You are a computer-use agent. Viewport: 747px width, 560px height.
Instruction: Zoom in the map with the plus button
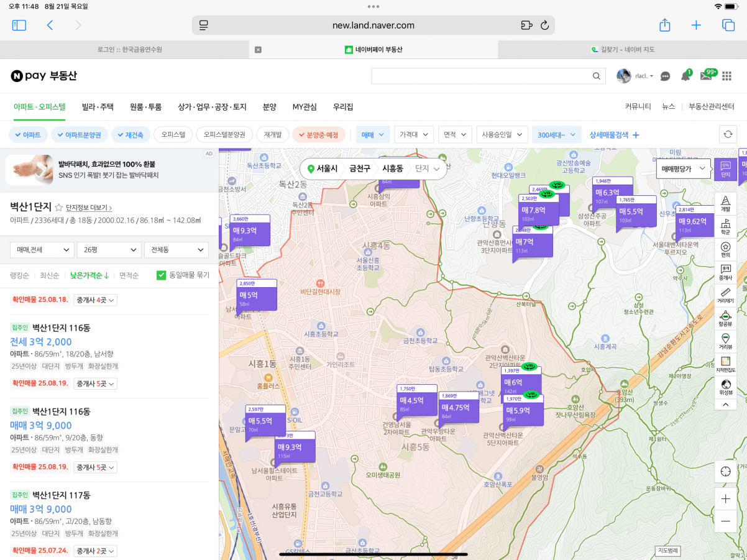click(x=725, y=499)
